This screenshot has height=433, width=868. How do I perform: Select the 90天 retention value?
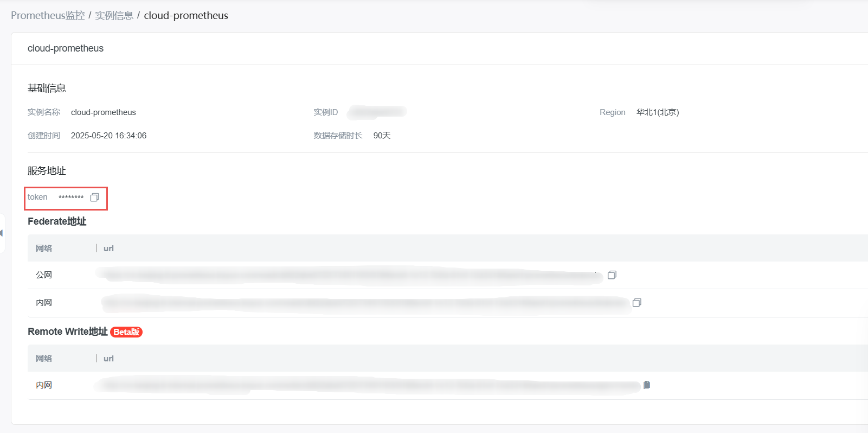tap(382, 136)
